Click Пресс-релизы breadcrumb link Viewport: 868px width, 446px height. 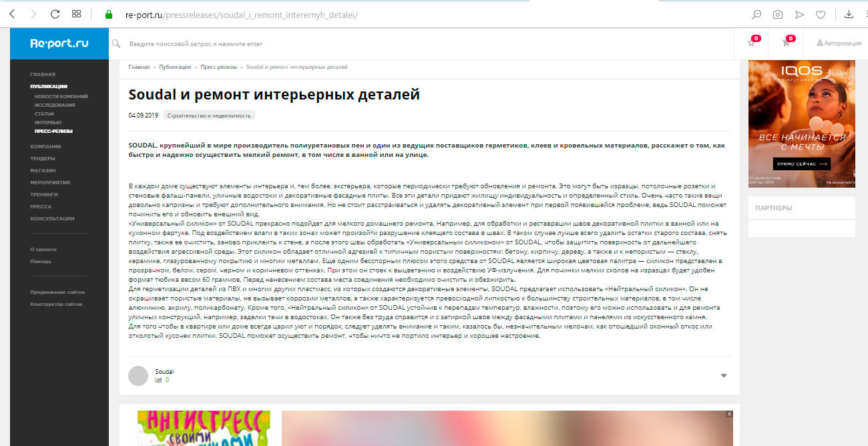[219, 67]
